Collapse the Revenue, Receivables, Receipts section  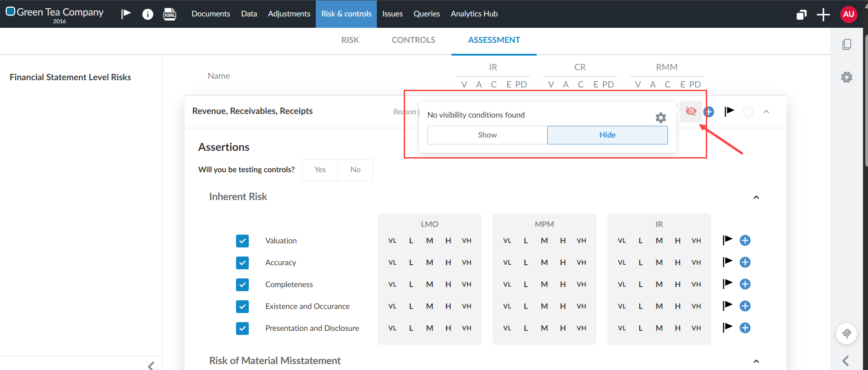pyautogui.click(x=766, y=112)
